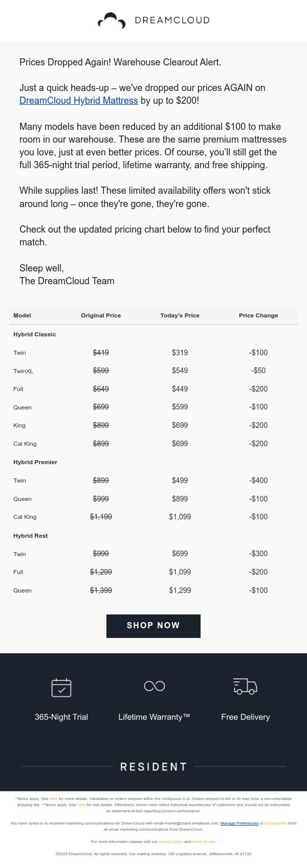Click the Lifetime Warranty infinity icon
Image resolution: width=307 pixels, height=868 pixels.
pyautogui.click(x=154, y=686)
